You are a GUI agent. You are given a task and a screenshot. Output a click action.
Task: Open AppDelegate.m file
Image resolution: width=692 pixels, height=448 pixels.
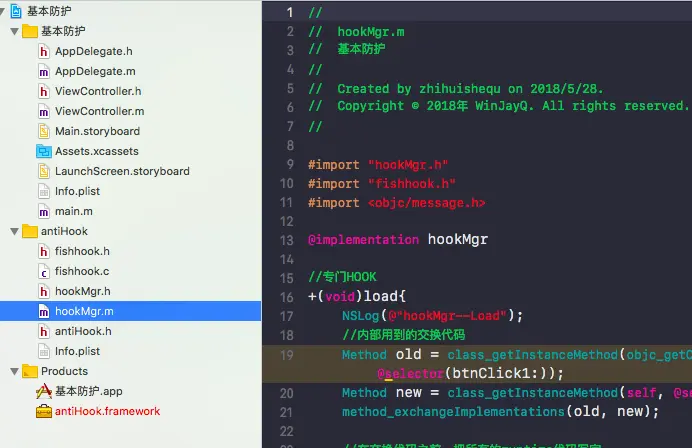[95, 72]
